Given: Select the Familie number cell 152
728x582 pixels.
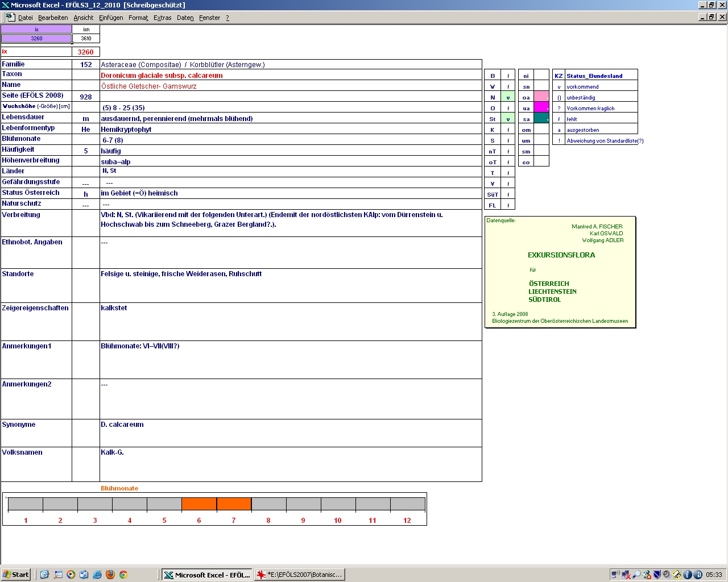Looking at the screenshot, I should 86,65.
